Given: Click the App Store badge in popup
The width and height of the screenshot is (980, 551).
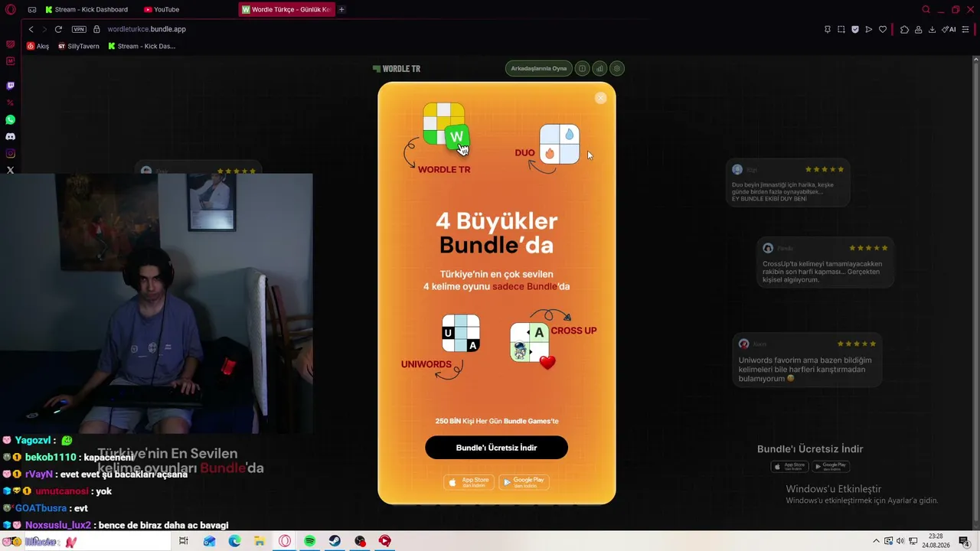Looking at the screenshot, I should click(469, 482).
